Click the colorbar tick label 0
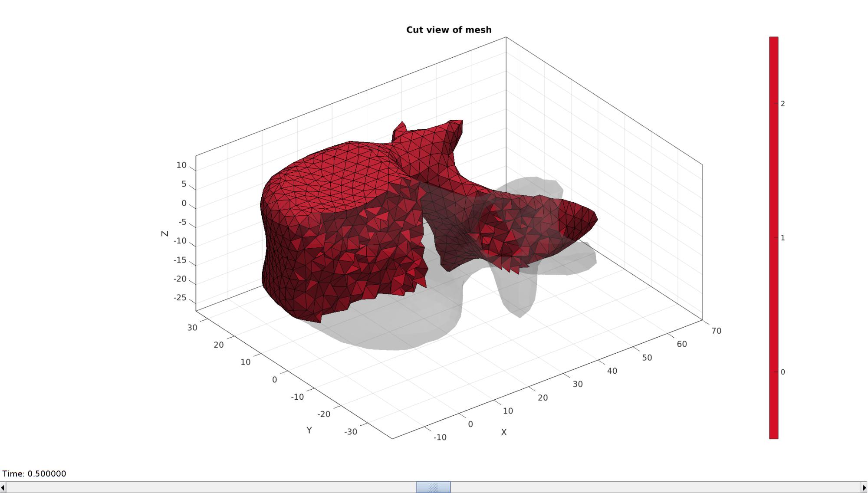868x493 pixels. click(x=783, y=372)
